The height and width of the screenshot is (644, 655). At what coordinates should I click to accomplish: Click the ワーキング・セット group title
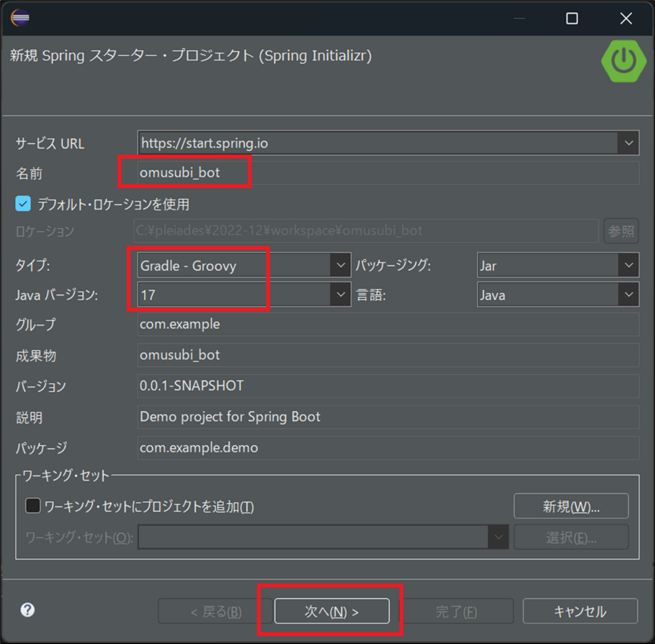65,476
